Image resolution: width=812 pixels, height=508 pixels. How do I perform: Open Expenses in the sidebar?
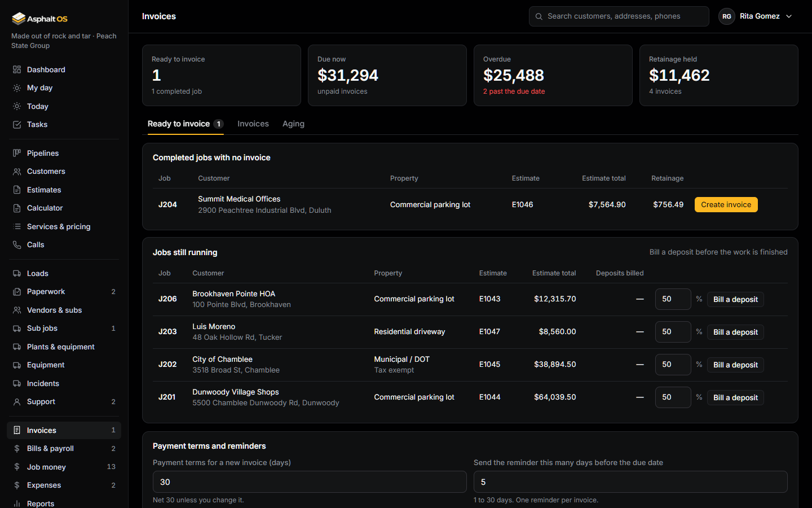point(64,485)
